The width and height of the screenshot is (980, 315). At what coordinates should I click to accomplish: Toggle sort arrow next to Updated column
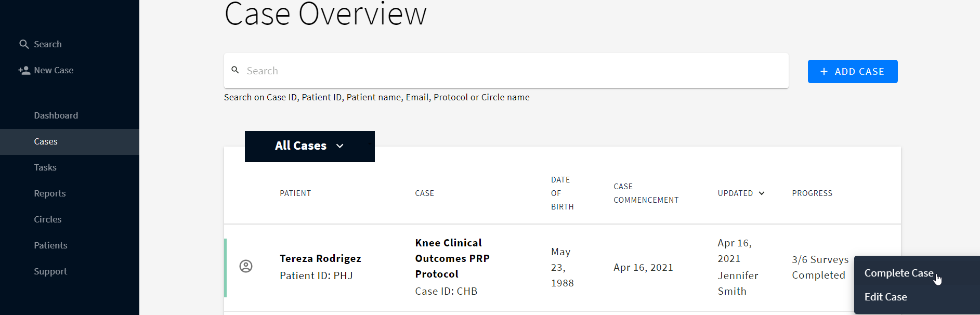click(x=762, y=193)
